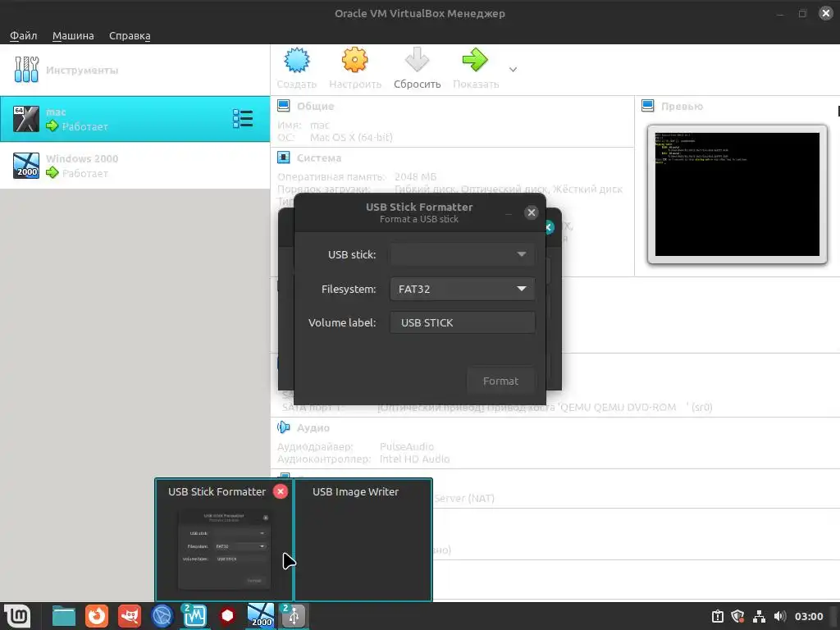Open Настроить settings gear in toolbar
Viewport: 840px width, 630px height.
tap(354, 60)
